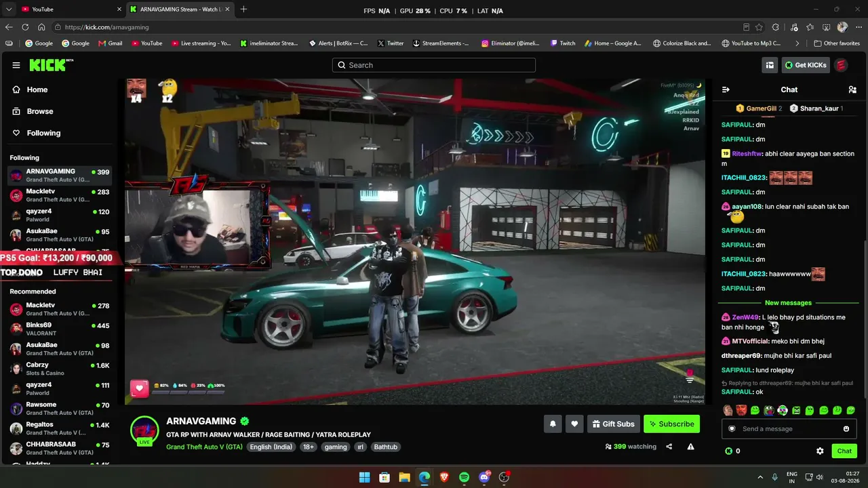Open the browser Settings and more menu
The image size is (868, 488).
858,27
